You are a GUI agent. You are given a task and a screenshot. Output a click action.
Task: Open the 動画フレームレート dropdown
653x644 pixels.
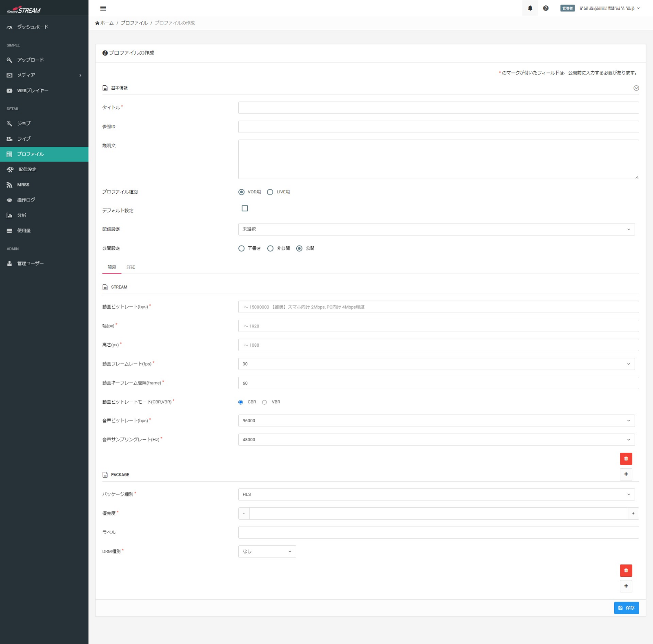point(436,364)
